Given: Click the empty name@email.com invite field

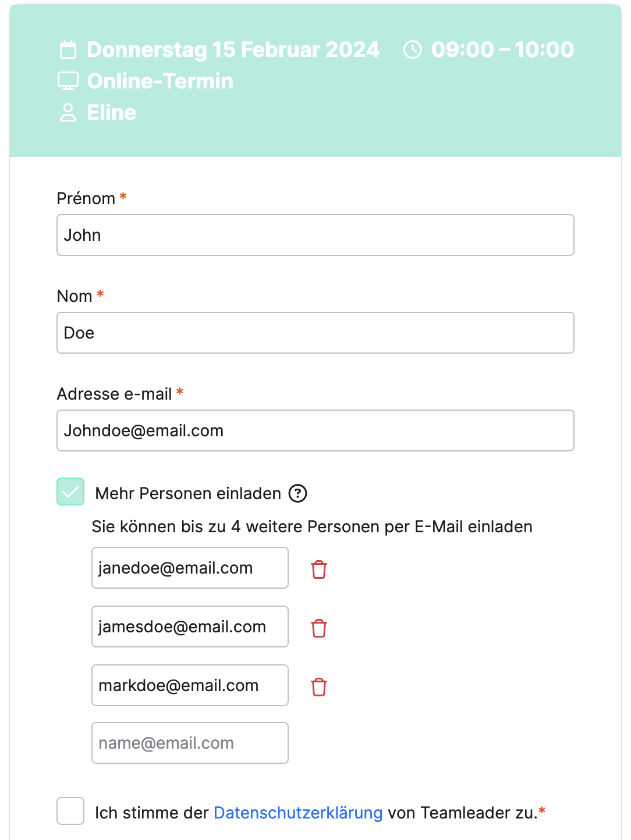Looking at the screenshot, I should [x=190, y=743].
